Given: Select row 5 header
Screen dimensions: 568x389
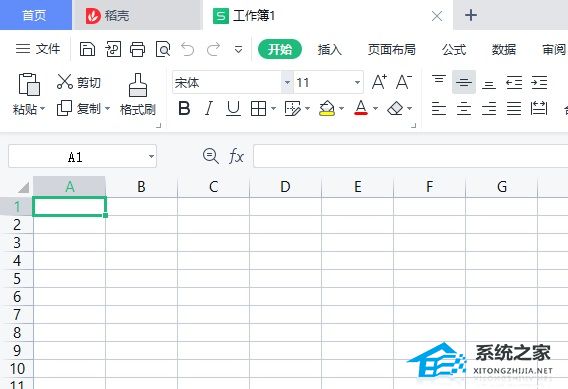Looking at the screenshot, I should tap(17, 279).
